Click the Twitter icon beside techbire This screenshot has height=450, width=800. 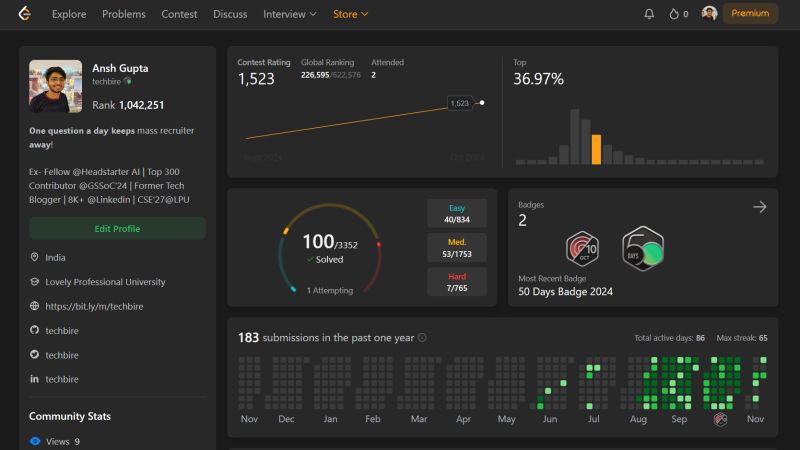[34, 355]
